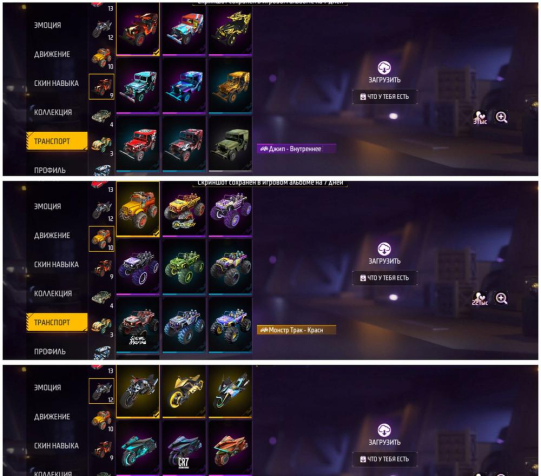
Task: Select the green monster truck skin
Action: [184, 268]
